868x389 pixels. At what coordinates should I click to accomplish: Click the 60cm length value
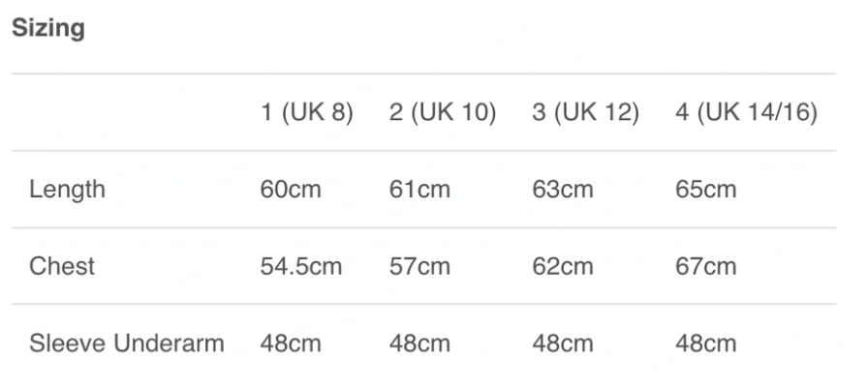[x=291, y=190]
